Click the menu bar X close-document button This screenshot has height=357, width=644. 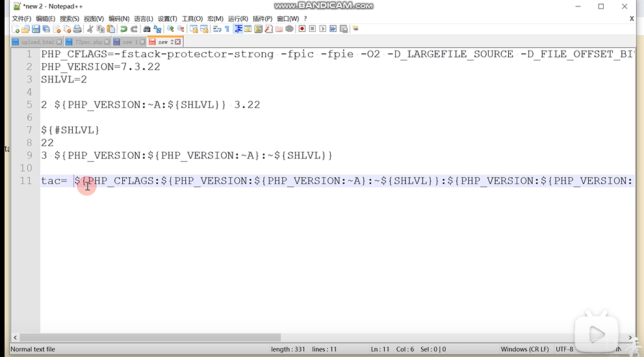pyautogui.click(x=632, y=18)
